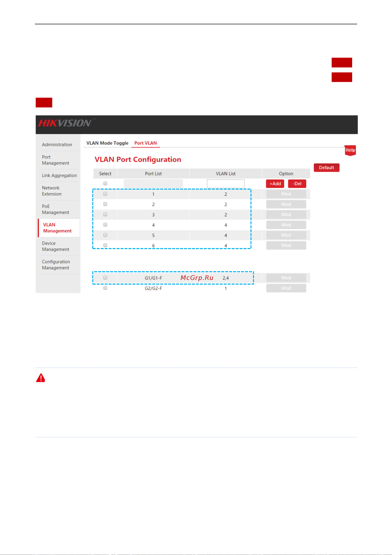This screenshot has height=555, width=392.
Task: Click the Option column header
Action: (x=286, y=174)
